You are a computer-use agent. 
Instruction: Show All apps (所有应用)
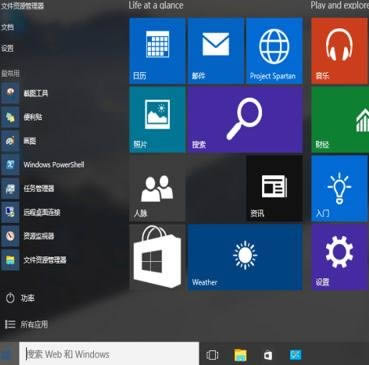[27, 324]
